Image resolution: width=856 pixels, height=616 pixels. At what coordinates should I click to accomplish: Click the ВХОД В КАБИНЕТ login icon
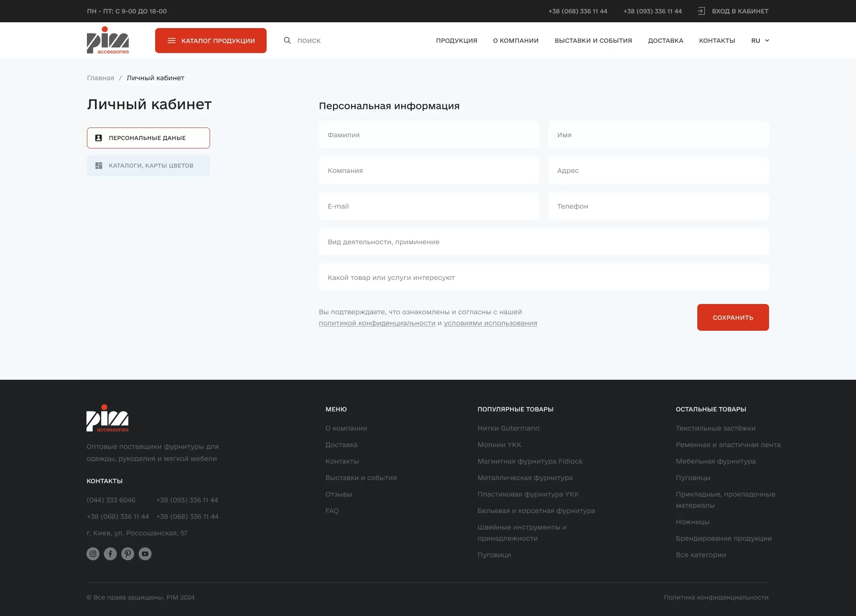pyautogui.click(x=701, y=11)
